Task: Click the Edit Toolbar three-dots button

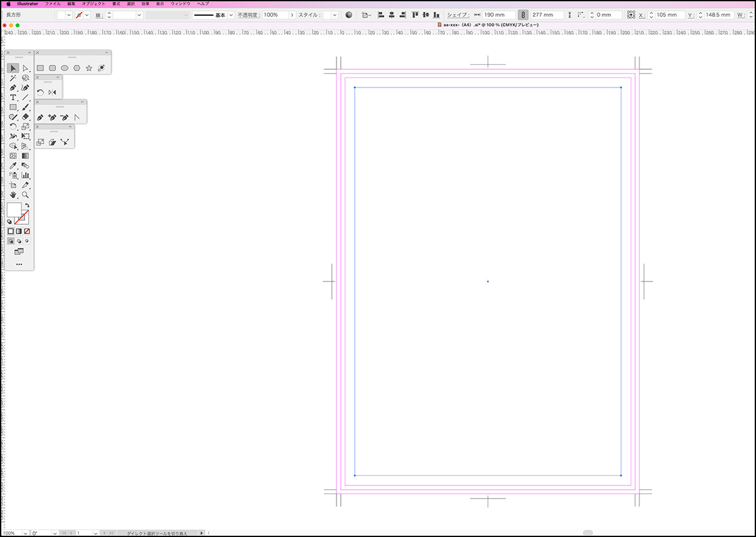Action: (19, 264)
